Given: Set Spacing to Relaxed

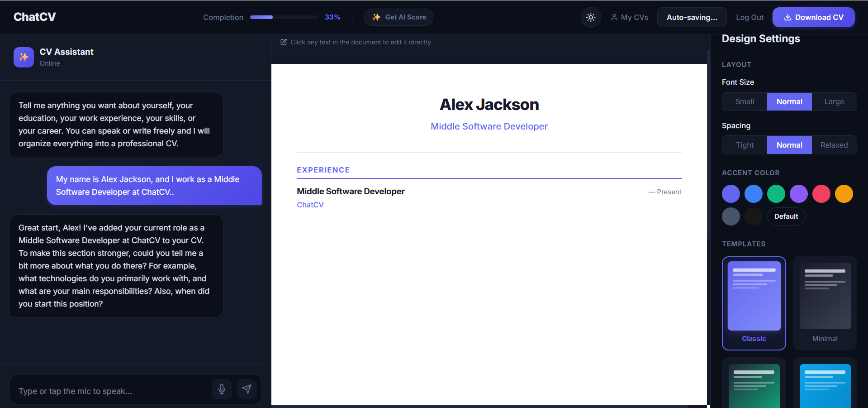Looking at the screenshot, I should click(x=834, y=145).
